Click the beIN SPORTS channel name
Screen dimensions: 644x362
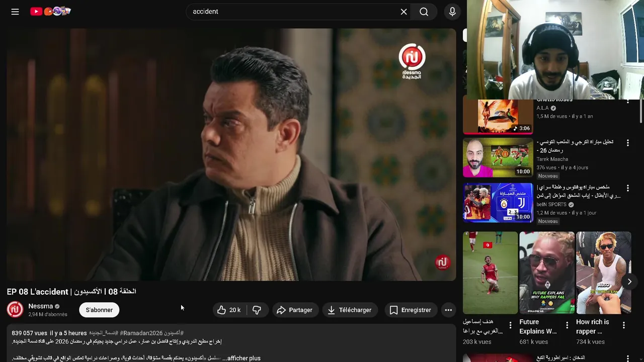pyautogui.click(x=551, y=205)
